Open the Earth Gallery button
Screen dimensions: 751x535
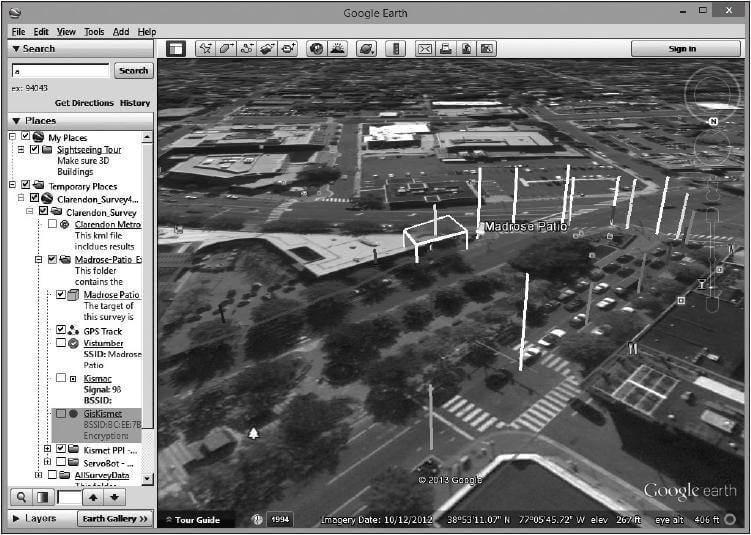pyautogui.click(x=115, y=519)
